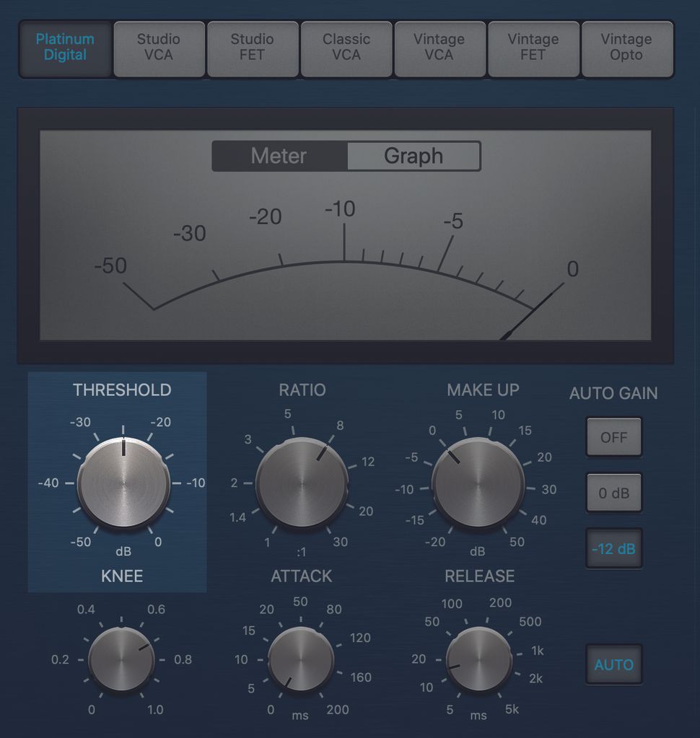Click the Attack time knob
Screen dimensions: 700x738
[x=300, y=659]
